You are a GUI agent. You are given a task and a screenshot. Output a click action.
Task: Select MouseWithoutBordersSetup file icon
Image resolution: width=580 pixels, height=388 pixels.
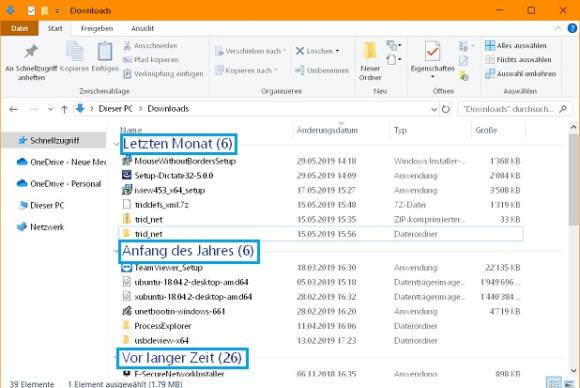[x=127, y=161]
